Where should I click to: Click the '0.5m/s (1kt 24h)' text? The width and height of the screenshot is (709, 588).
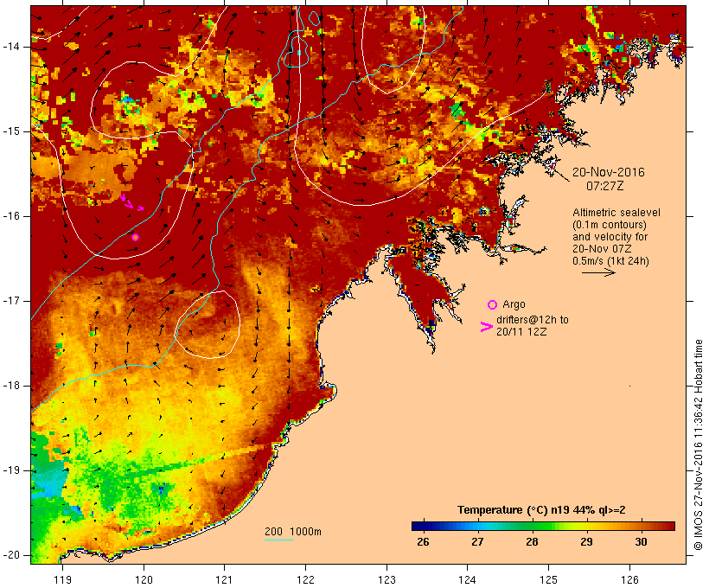coord(610,261)
